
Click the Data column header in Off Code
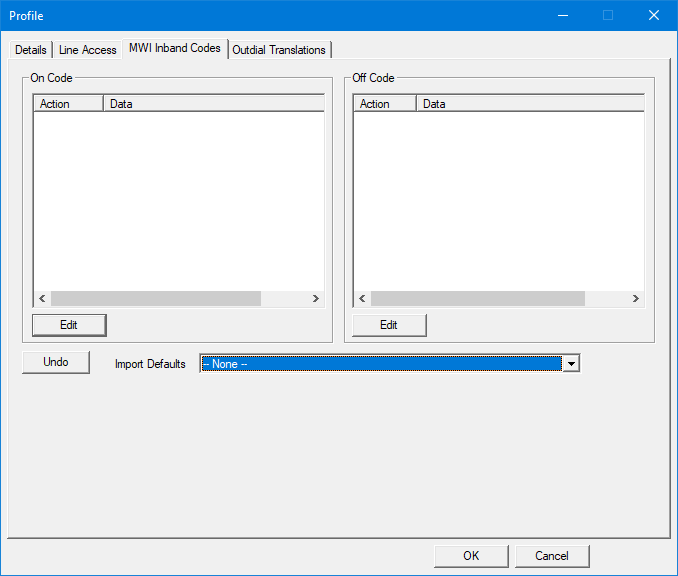pos(530,104)
